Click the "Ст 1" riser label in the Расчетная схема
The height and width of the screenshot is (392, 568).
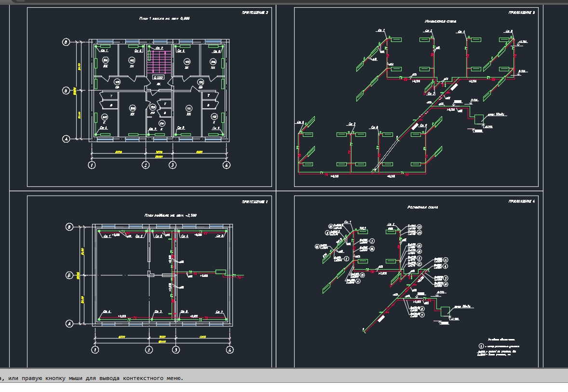(x=347, y=222)
